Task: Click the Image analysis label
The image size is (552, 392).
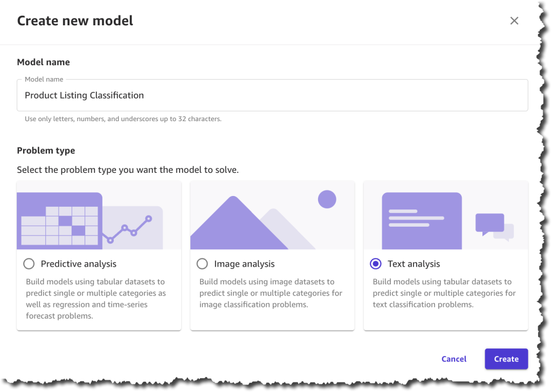Action: pos(244,264)
